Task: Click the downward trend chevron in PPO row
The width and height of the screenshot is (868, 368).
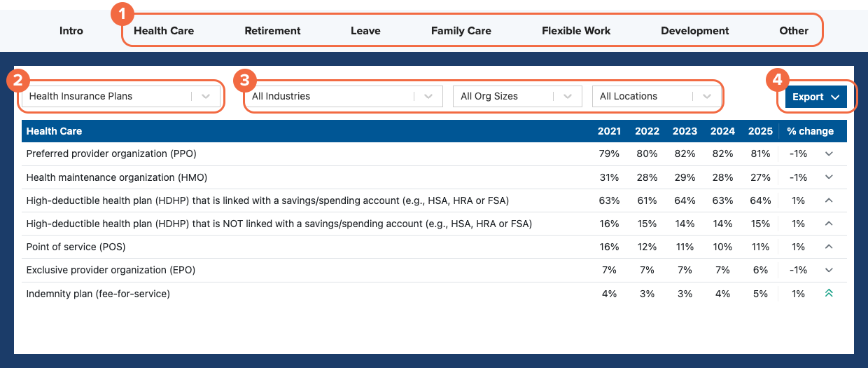Action: pyautogui.click(x=829, y=154)
